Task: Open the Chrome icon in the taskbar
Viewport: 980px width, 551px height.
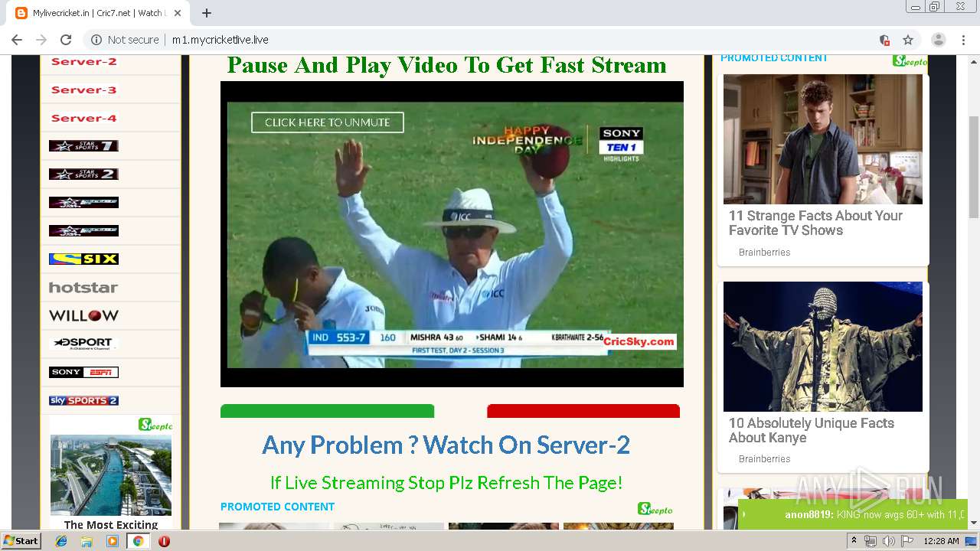Action: 138,541
